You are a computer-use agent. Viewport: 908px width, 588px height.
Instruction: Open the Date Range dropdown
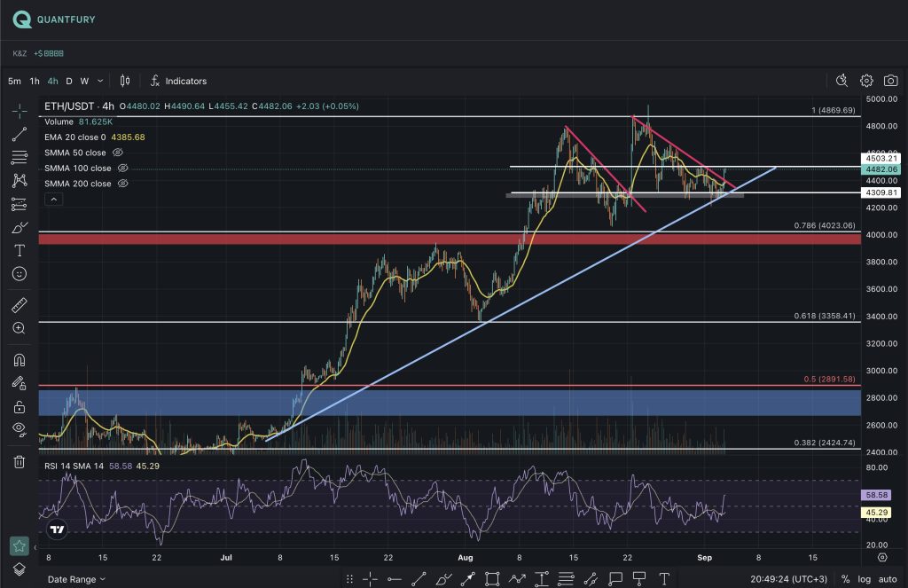click(x=77, y=578)
